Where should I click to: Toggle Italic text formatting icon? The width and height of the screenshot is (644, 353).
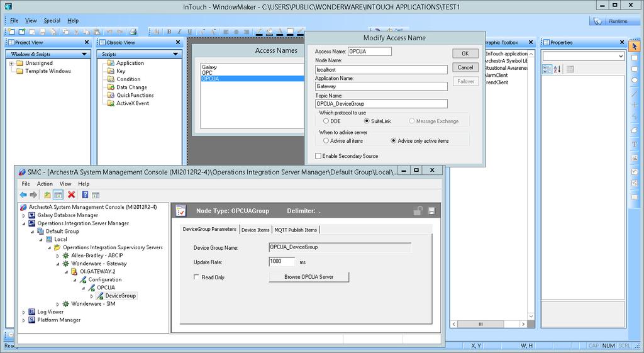(x=179, y=31)
